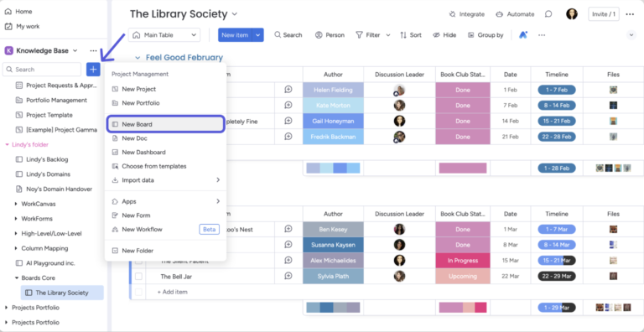Filter board by Person
This screenshot has width=644, height=332.
[330, 35]
